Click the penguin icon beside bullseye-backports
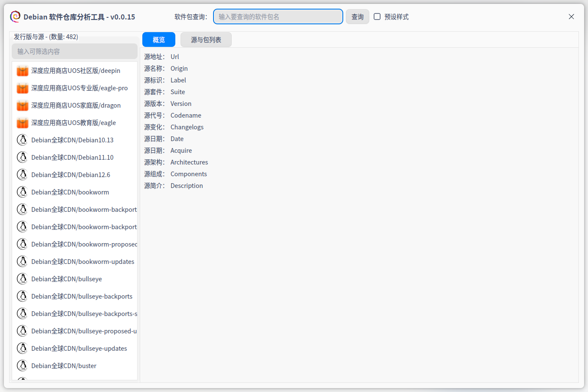 pyautogui.click(x=22, y=296)
